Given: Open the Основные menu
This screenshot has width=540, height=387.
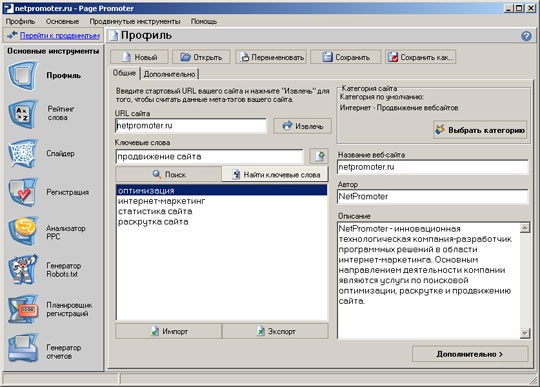Looking at the screenshot, I should coord(62,21).
